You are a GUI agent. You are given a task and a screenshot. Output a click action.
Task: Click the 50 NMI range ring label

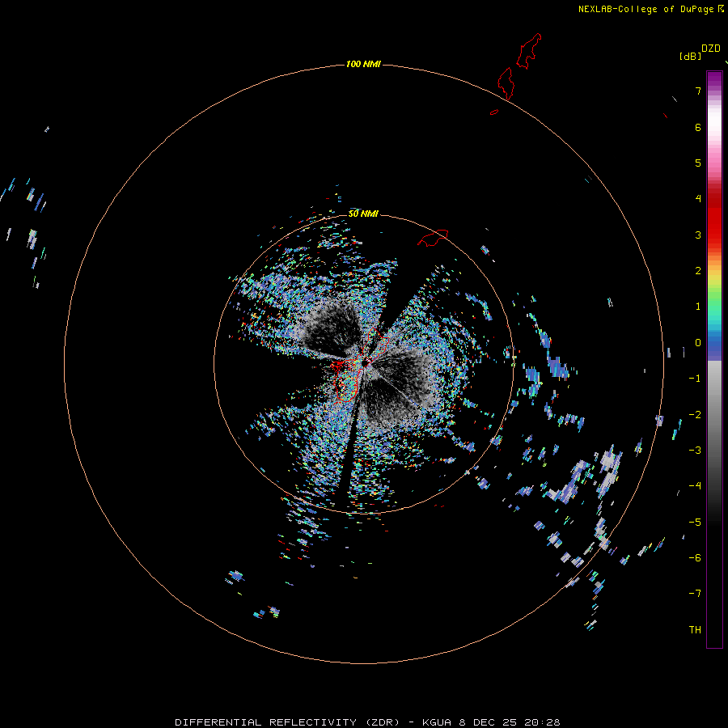pyautogui.click(x=363, y=214)
